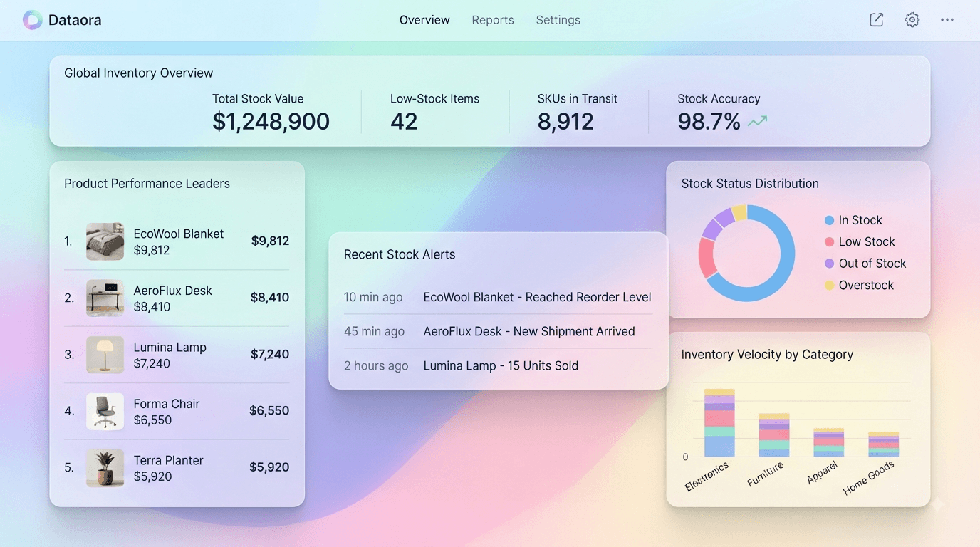Click the pink Low Stock donut segment
Image resolution: width=980 pixels, height=547 pixels.
pyautogui.click(x=707, y=258)
